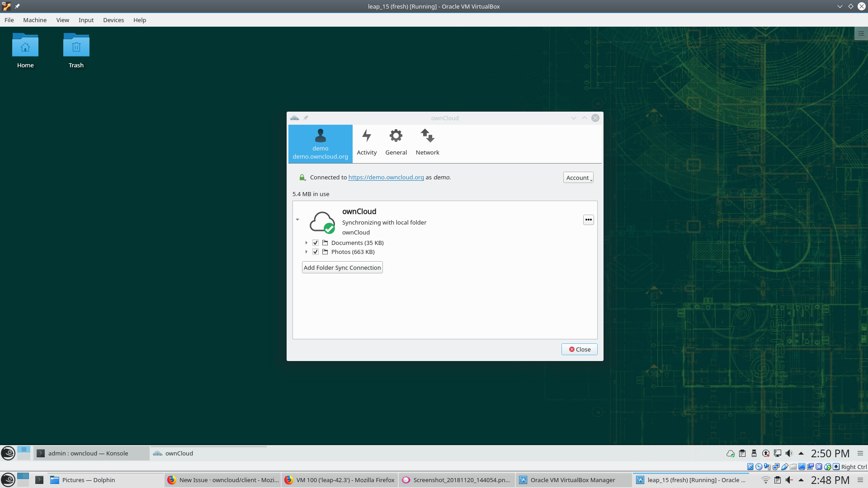The width and height of the screenshot is (868, 488).
Task: Switch to admin : owncloud Konsole task
Action: [91, 453]
